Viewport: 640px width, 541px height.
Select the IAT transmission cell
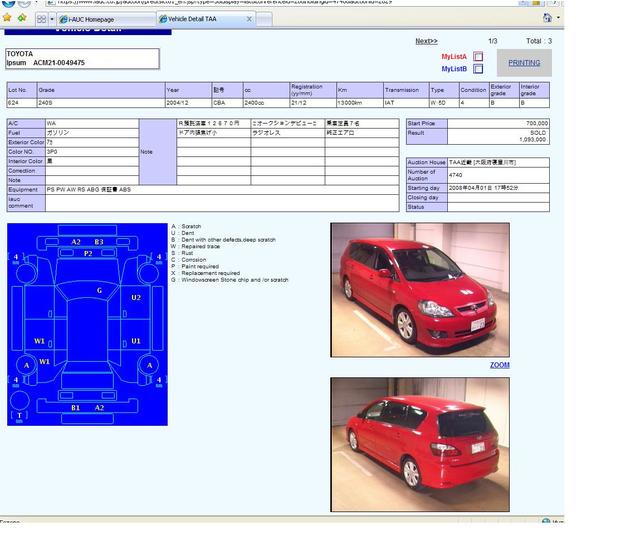406,103
